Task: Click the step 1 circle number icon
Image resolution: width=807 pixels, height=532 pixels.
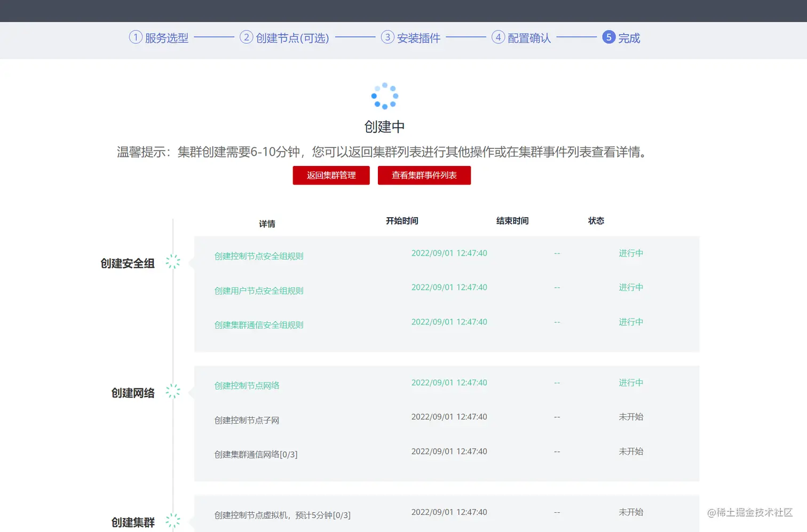Action: tap(136, 37)
